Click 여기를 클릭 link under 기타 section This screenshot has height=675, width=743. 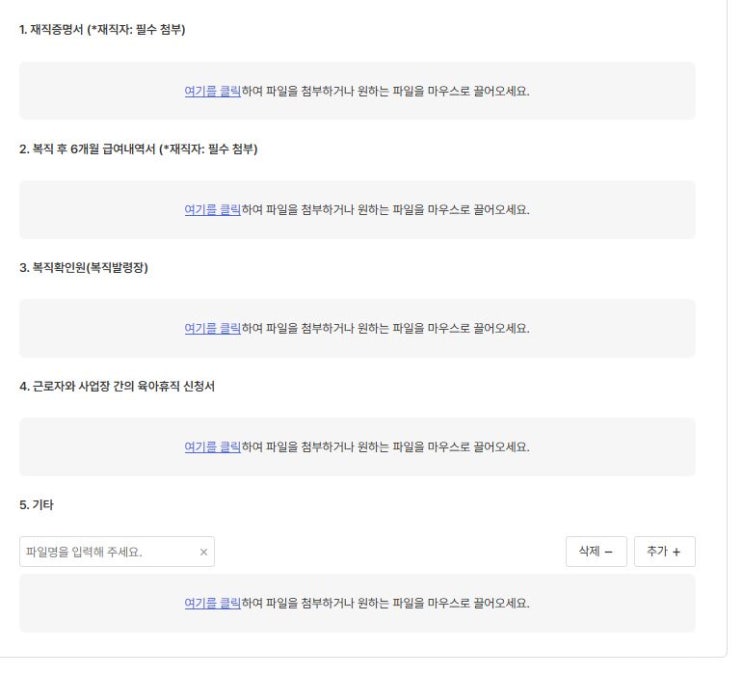click(x=212, y=603)
